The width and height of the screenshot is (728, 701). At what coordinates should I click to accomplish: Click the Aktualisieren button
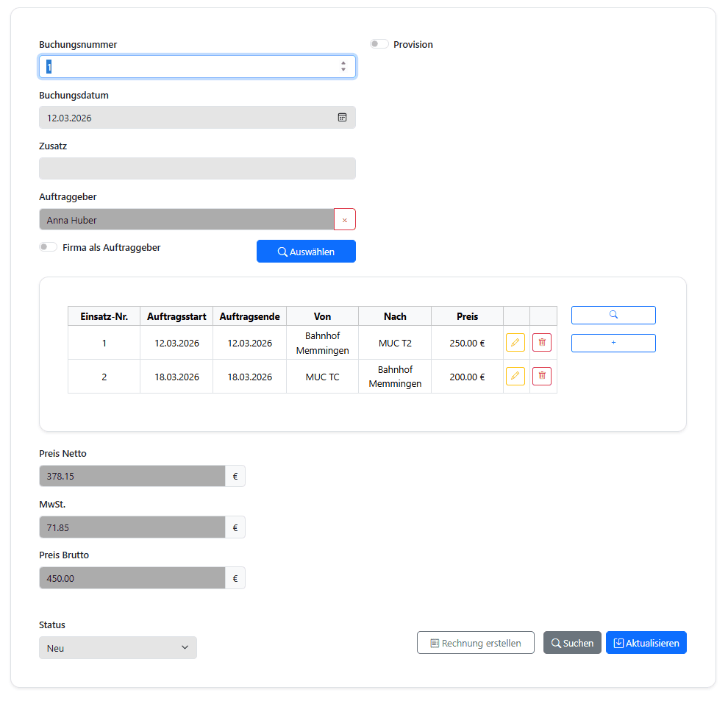(x=646, y=642)
